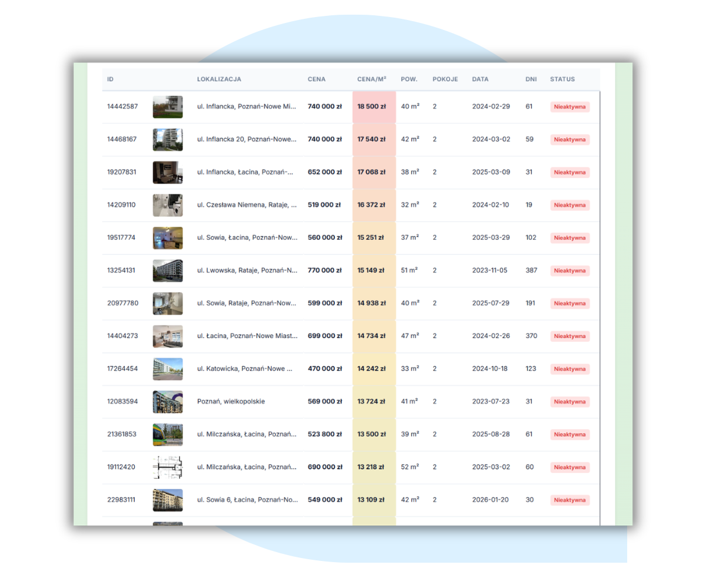Select listing ID 14404273

[x=122, y=336]
